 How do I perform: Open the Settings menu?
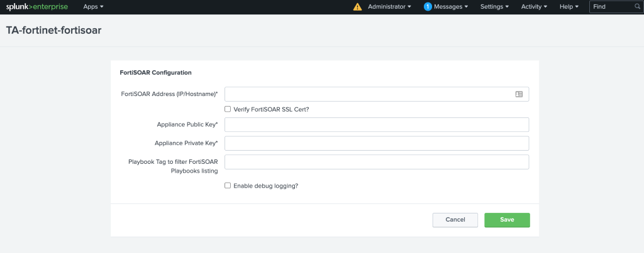494,7
